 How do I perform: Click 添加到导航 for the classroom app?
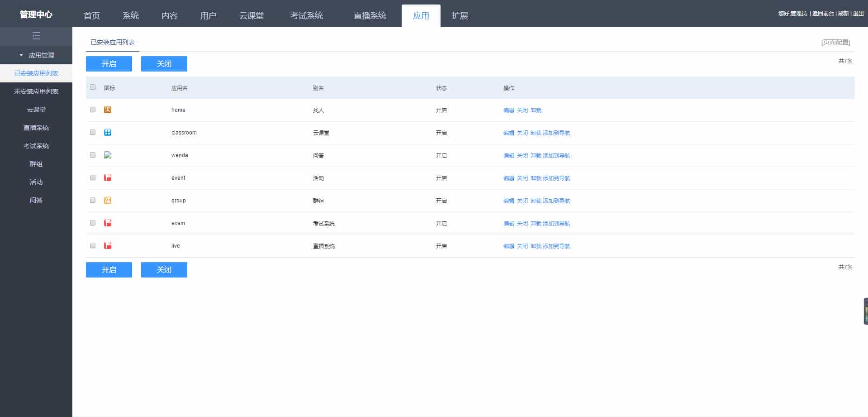(x=556, y=133)
